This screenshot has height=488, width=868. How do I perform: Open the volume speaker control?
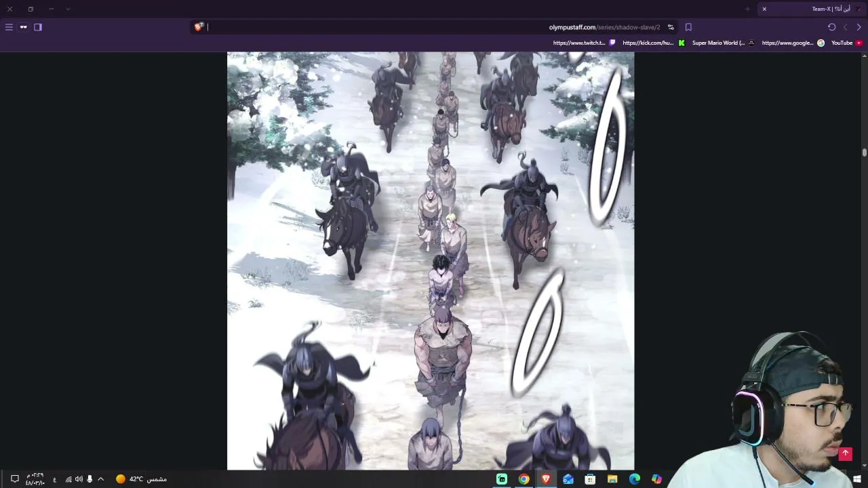point(79,479)
